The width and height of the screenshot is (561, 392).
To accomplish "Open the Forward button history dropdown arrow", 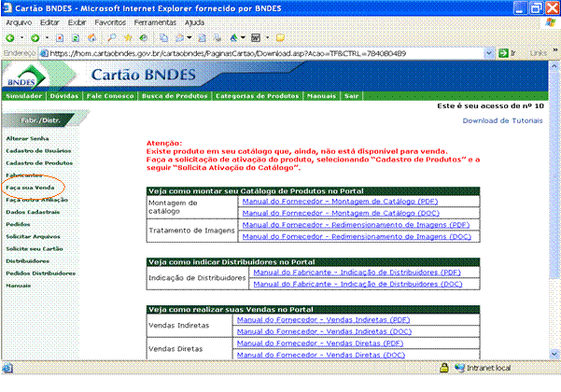I will tap(47, 37).
